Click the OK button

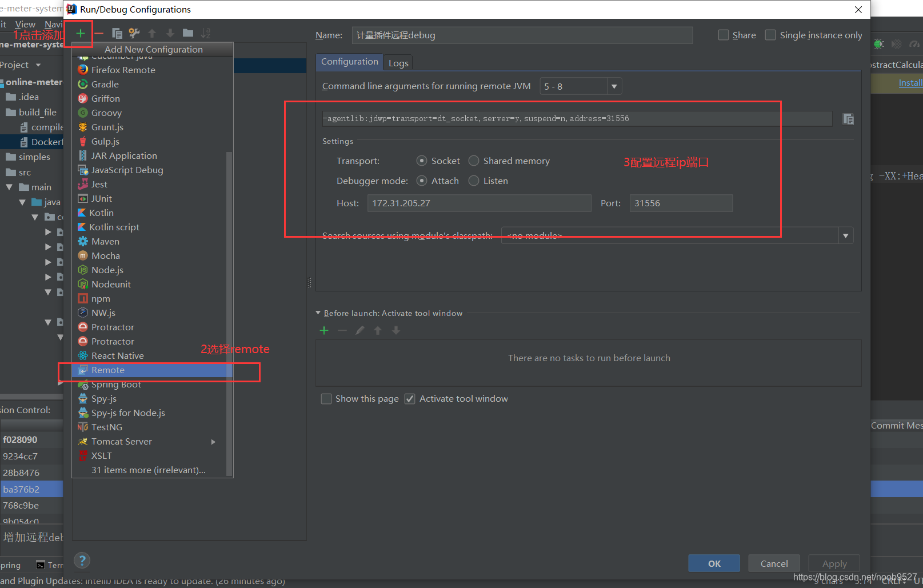coord(714,563)
